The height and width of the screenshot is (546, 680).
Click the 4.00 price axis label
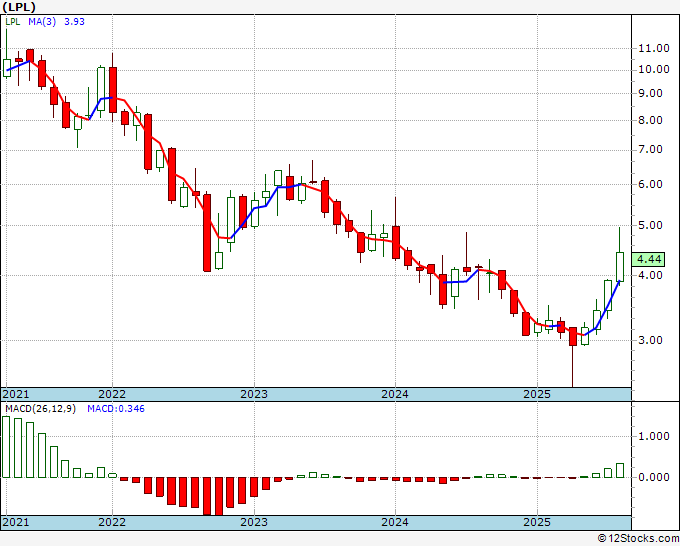pos(651,275)
